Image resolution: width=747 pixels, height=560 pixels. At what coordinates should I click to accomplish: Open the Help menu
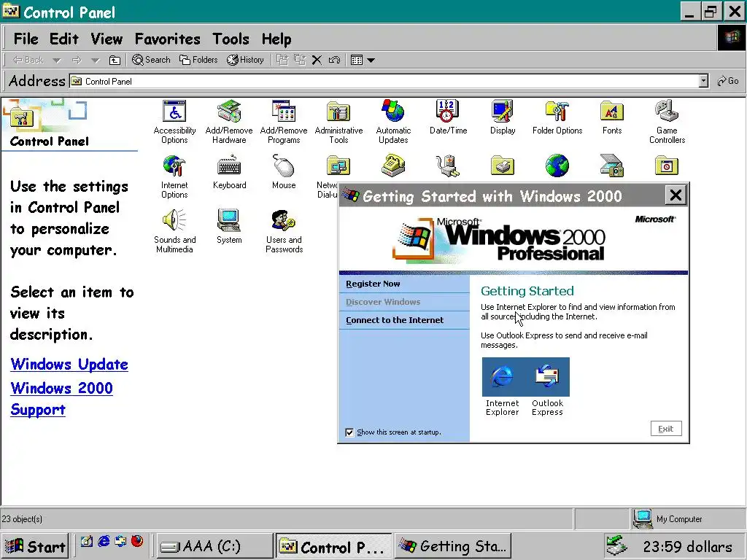pos(276,39)
